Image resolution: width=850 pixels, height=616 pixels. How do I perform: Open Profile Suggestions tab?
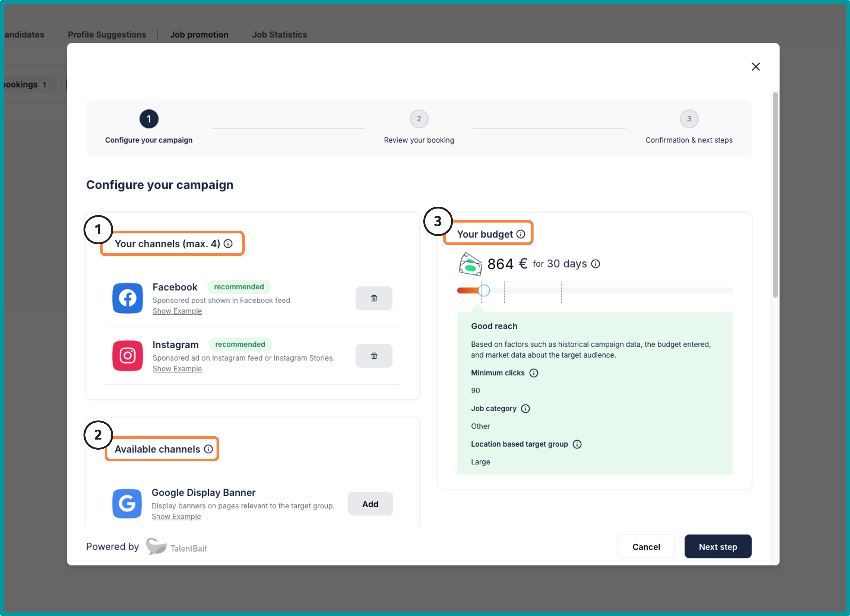[107, 34]
